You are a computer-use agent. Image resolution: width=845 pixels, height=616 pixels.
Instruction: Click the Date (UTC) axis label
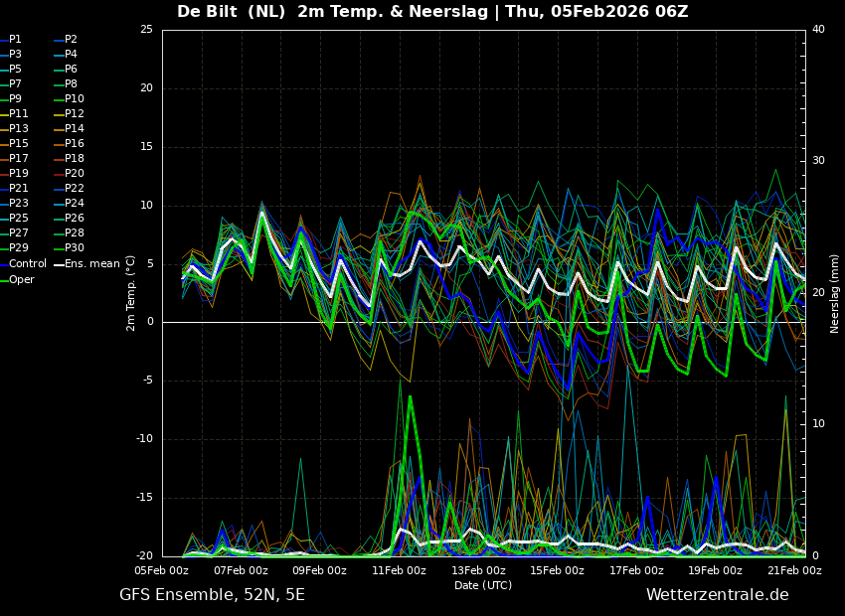(x=483, y=586)
